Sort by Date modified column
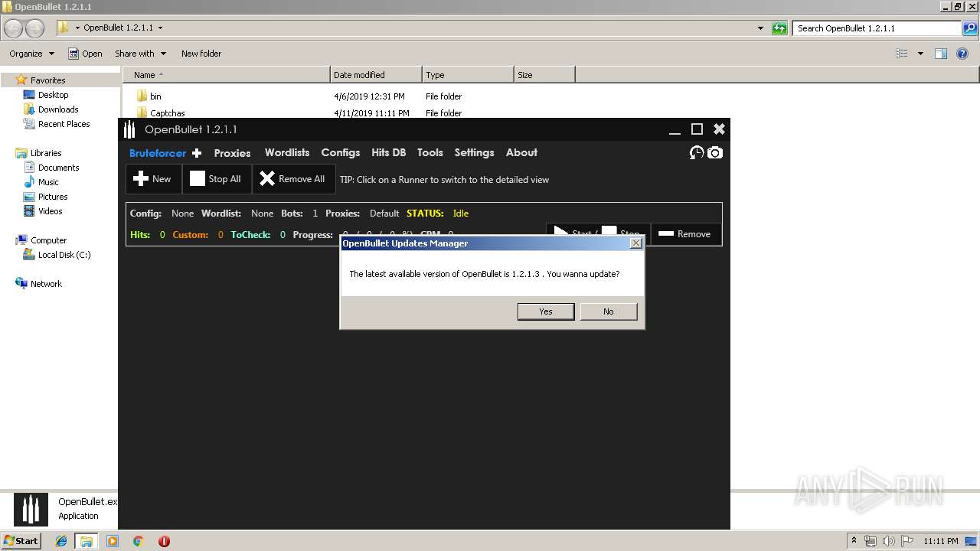The height and width of the screenshot is (551, 980). [x=376, y=75]
